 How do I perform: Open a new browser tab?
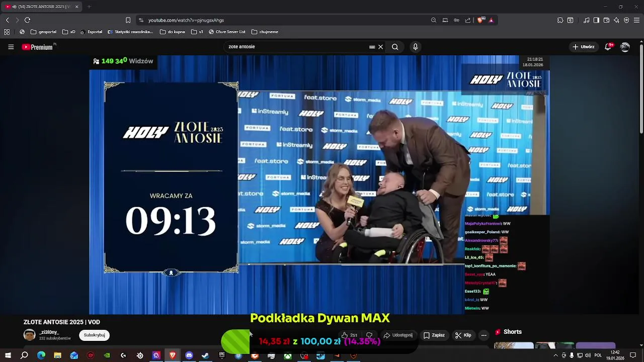point(89,7)
